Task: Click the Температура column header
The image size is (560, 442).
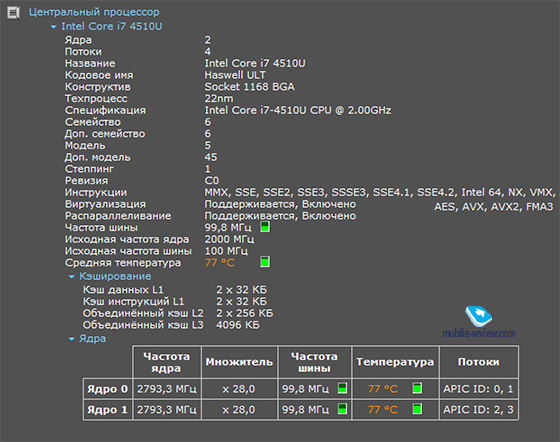Action: 395,362
